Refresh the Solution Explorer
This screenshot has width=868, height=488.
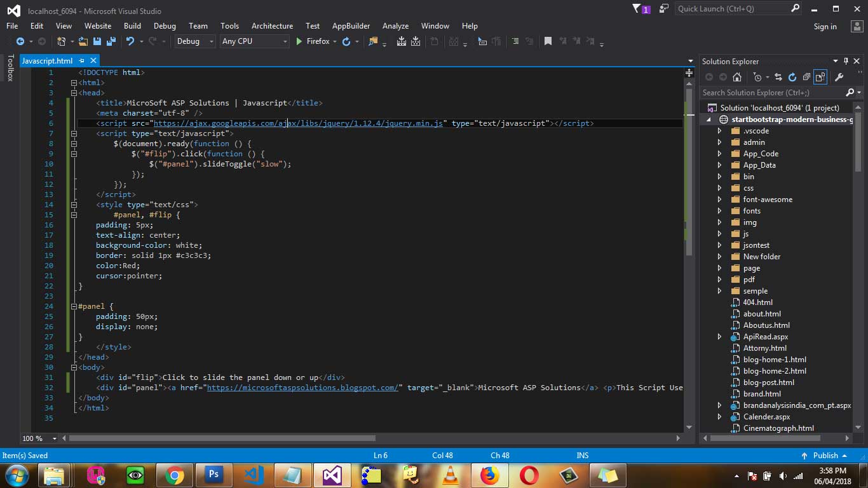coord(792,77)
